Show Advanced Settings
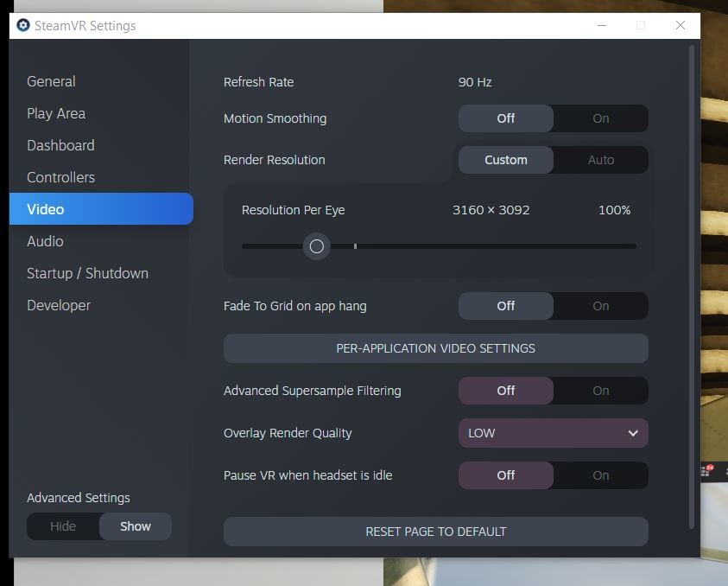The height and width of the screenshot is (586, 728). 136,526
